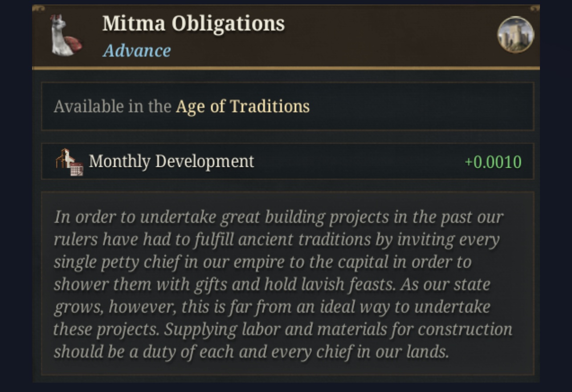Viewport: 572px width, 392px height.
Task: Click the top-left corner ornament of panel
Action: (38, 9)
